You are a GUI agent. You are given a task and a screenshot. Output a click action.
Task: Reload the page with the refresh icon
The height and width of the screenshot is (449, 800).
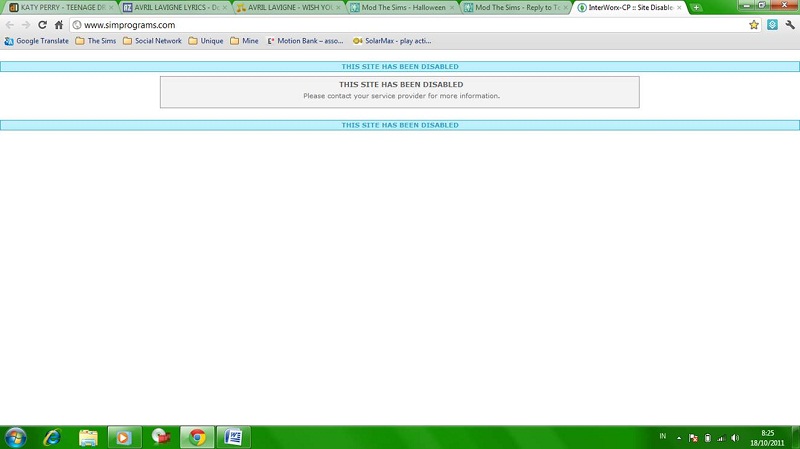(42, 25)
